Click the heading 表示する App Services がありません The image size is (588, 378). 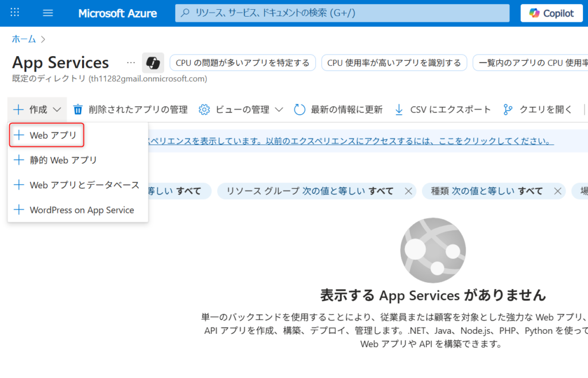tap(433, 295)
